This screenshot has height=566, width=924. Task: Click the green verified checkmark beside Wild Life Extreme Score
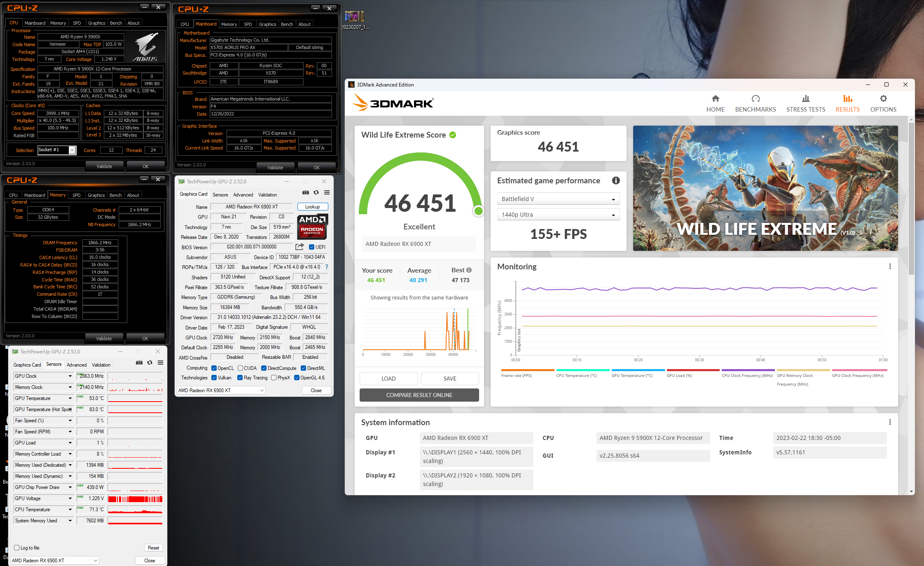453,135
